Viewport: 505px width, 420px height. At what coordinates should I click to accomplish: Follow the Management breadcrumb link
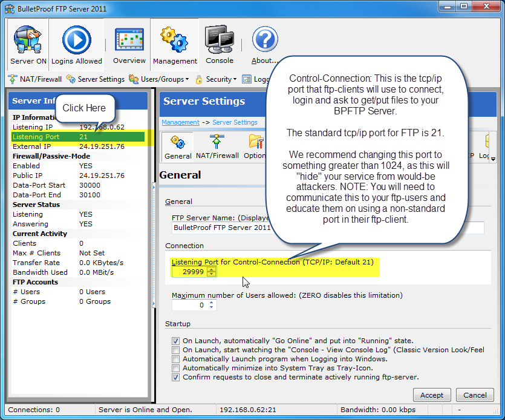[180, 122]
